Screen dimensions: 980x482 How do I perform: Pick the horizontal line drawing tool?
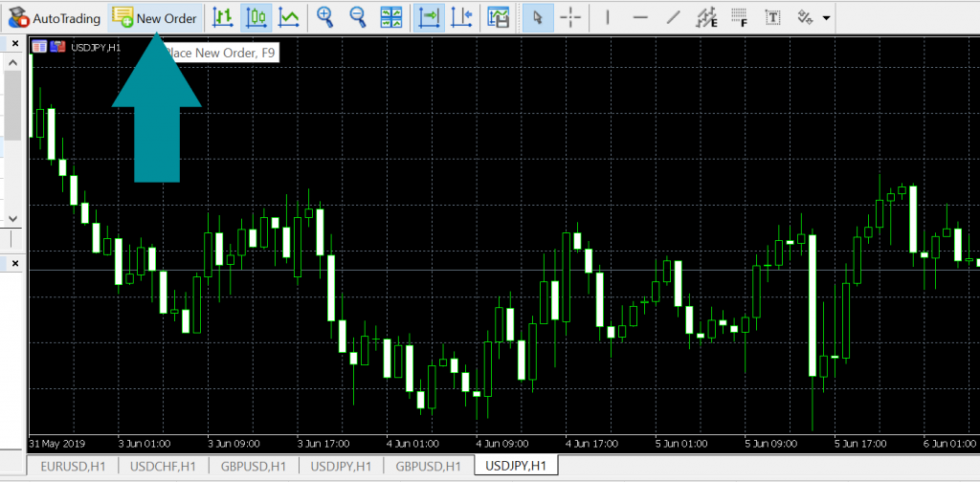pos(640,18)
